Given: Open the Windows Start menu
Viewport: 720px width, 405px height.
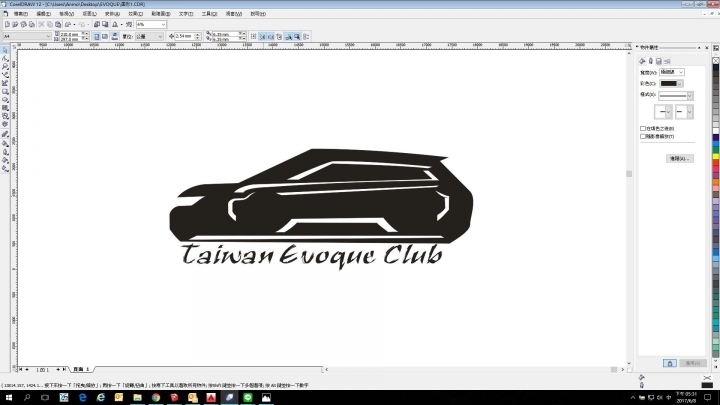Looking at the screenshot, I should [x=8, y=398].
